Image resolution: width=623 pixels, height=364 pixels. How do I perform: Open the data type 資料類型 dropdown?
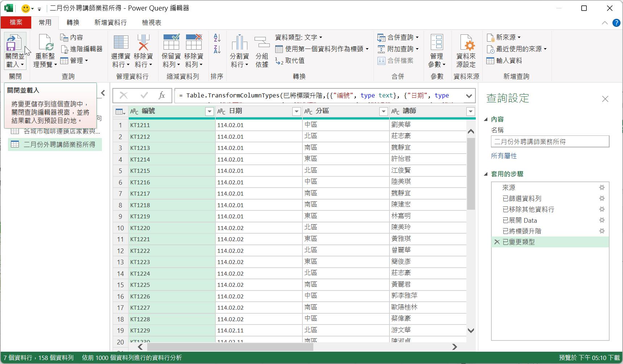(298, 37)
